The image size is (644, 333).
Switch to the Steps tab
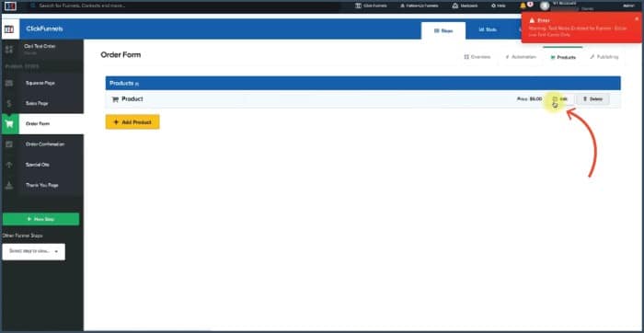443,30
